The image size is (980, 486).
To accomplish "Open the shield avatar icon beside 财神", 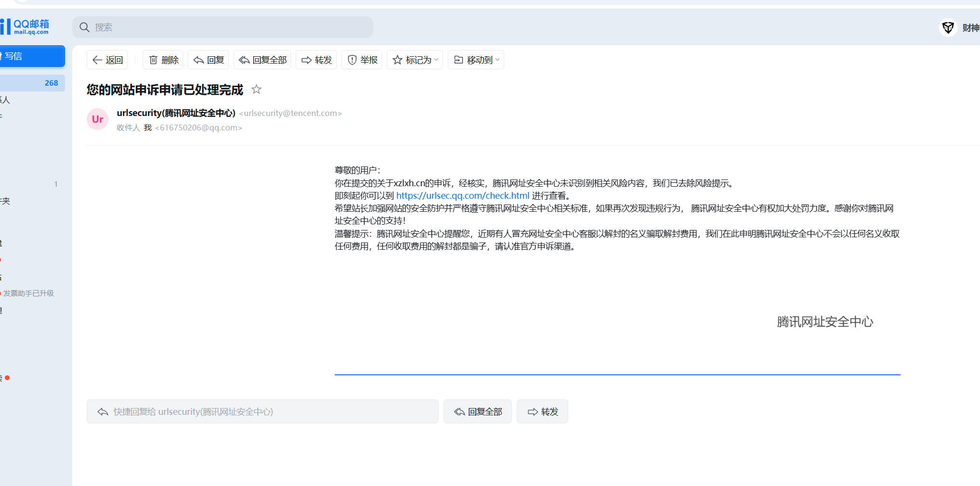I will click(948, 27).
